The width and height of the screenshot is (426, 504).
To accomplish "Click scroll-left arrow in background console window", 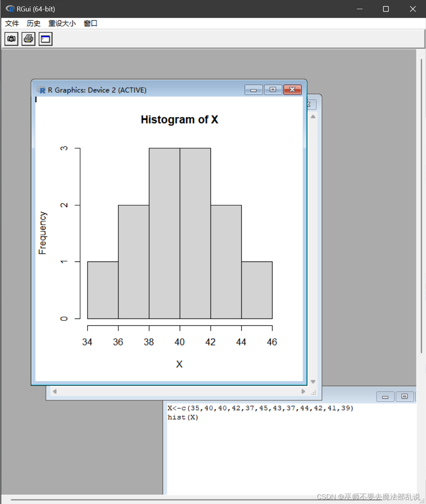I will [x=55, y=391].
